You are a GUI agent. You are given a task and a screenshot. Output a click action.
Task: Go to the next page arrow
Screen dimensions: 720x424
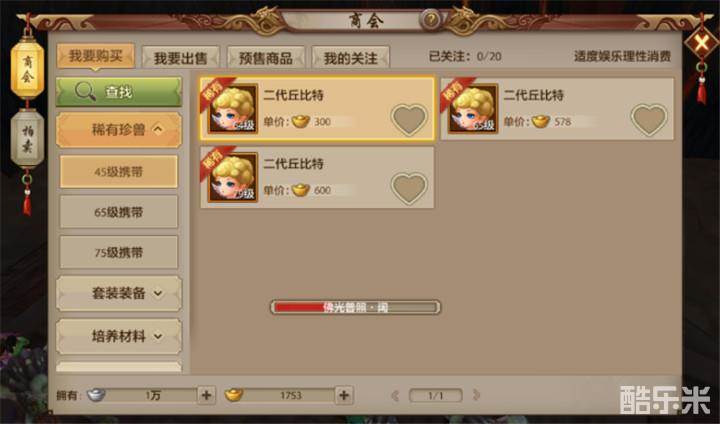pos(476,395)
